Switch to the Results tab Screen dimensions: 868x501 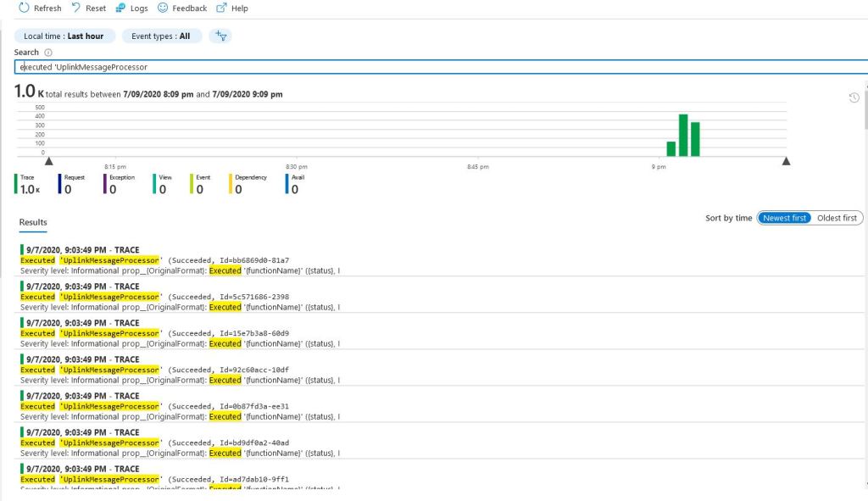tap(33, 222)
